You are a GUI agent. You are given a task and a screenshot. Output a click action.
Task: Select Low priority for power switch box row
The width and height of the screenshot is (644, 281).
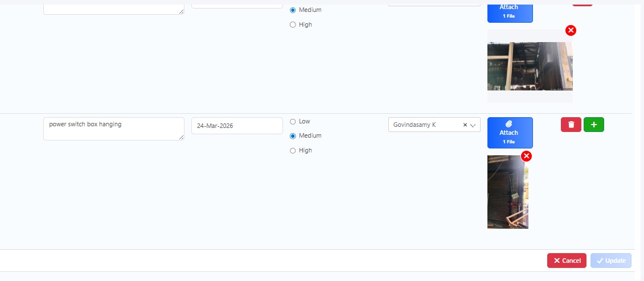point(293,122)
